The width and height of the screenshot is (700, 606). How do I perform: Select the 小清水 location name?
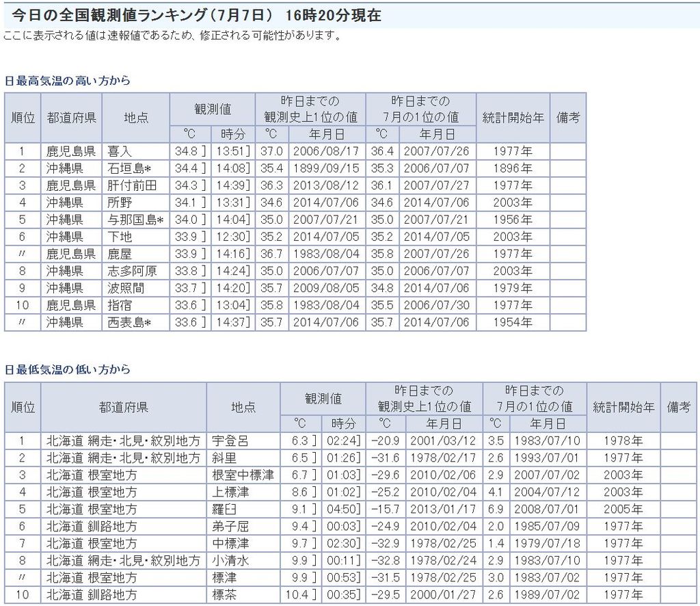(230, 561)
